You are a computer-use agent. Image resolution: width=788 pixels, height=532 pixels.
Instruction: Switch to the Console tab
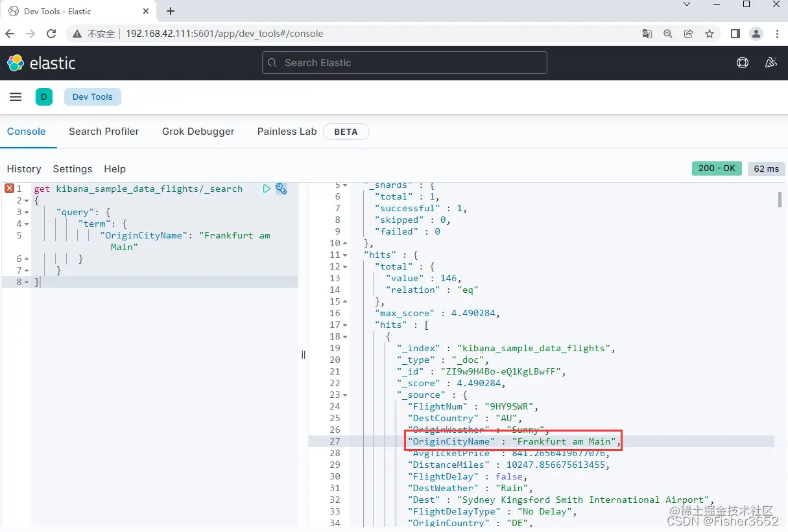tap(27, 132)
